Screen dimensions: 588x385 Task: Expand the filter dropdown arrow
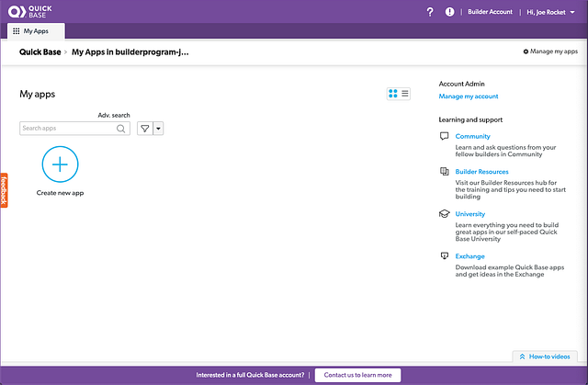pos(158,129)
